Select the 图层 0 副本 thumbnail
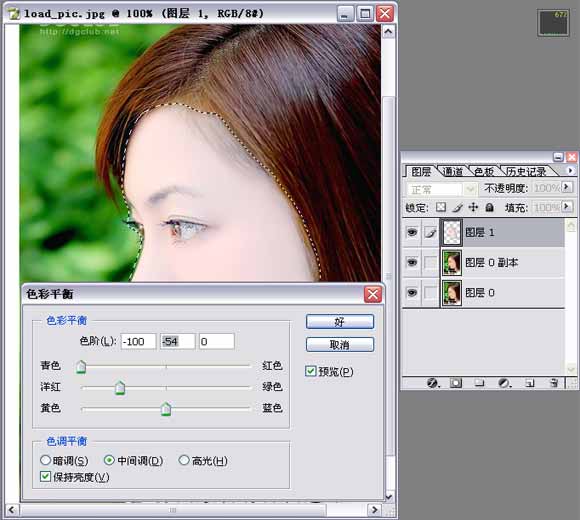Viewport: 580px width, 520px height. point(452,263)
